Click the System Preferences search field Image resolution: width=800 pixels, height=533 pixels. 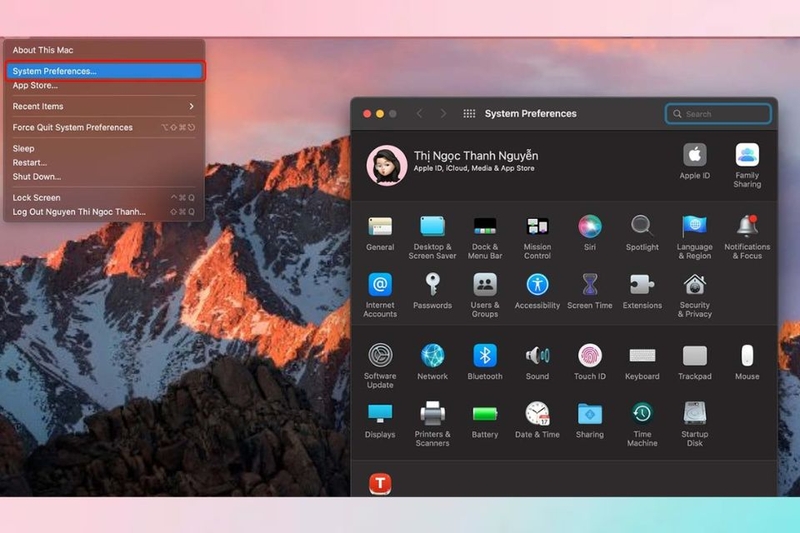pos(718,114)
